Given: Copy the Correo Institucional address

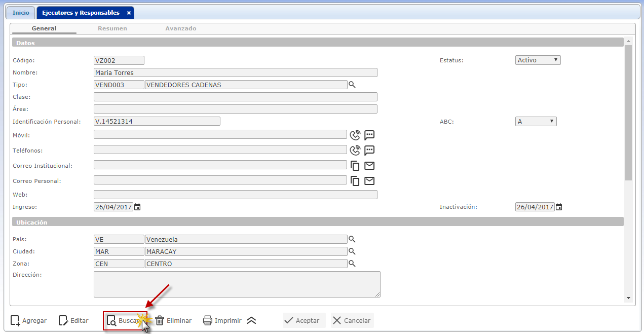Looking at the screenshot, I should point(355,166).
